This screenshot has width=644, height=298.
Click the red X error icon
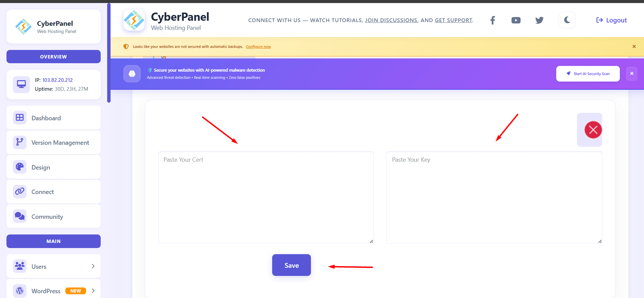pos(593,130)
